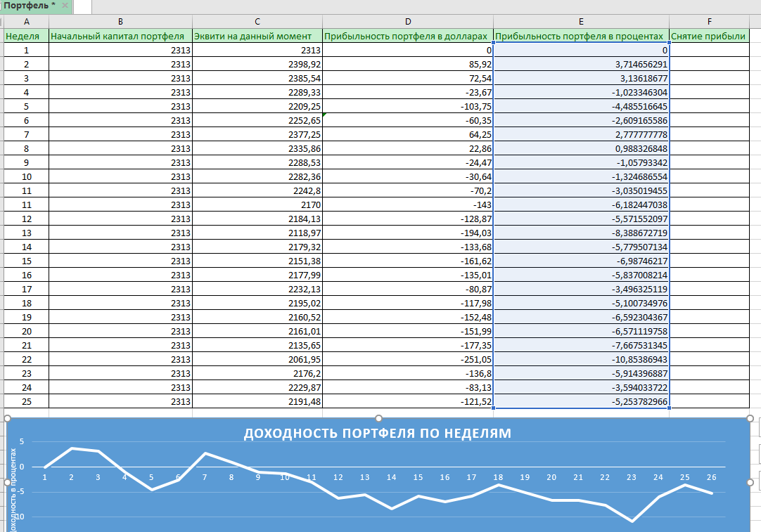The width and height of the screenshot is (761, 532).
Task: Click chart title Доходность портфеля по неделям
Action: [x=378, y=433]
